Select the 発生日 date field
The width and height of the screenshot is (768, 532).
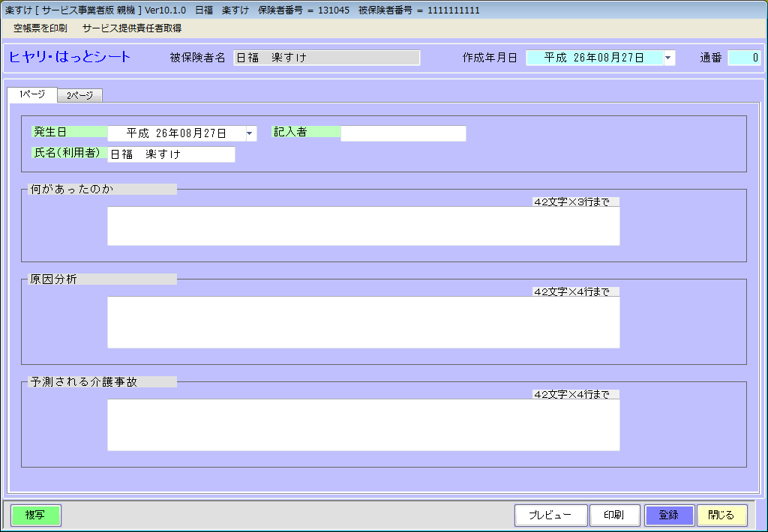pos(176,133)
